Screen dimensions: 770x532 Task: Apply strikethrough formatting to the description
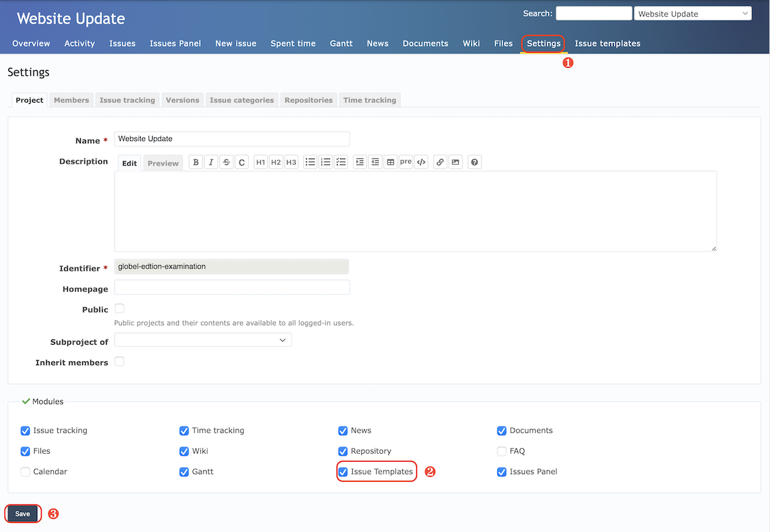226,162
